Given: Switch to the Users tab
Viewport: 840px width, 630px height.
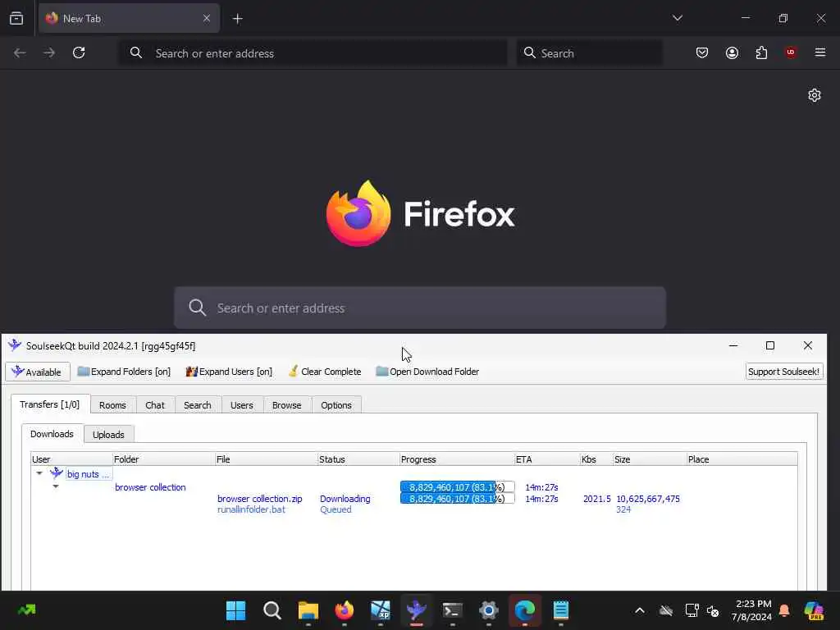Looking at the screenshot, I should 242,405.
